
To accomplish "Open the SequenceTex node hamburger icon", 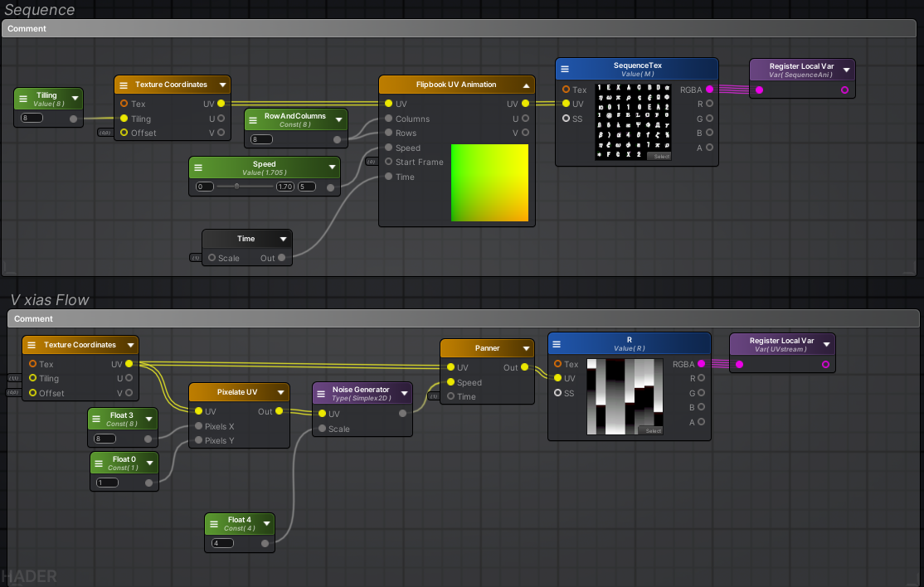I will tap(565, 69).
